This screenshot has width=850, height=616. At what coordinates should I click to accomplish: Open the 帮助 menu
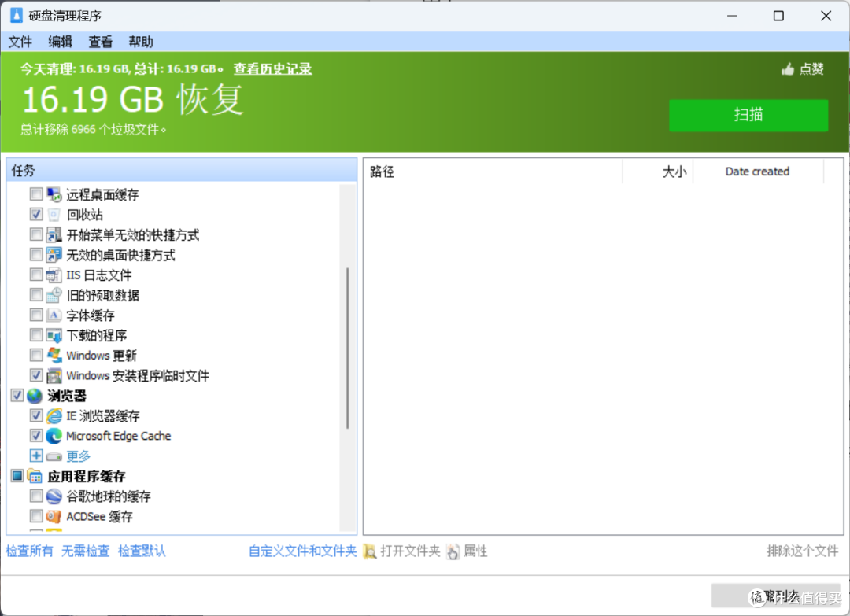pos(141,42)
